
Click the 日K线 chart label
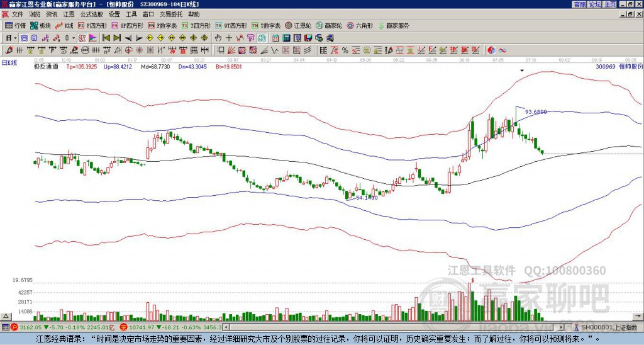point(9,63)
